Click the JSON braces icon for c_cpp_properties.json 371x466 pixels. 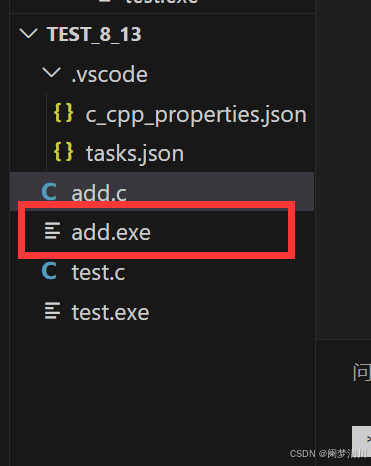pos(64,113)
